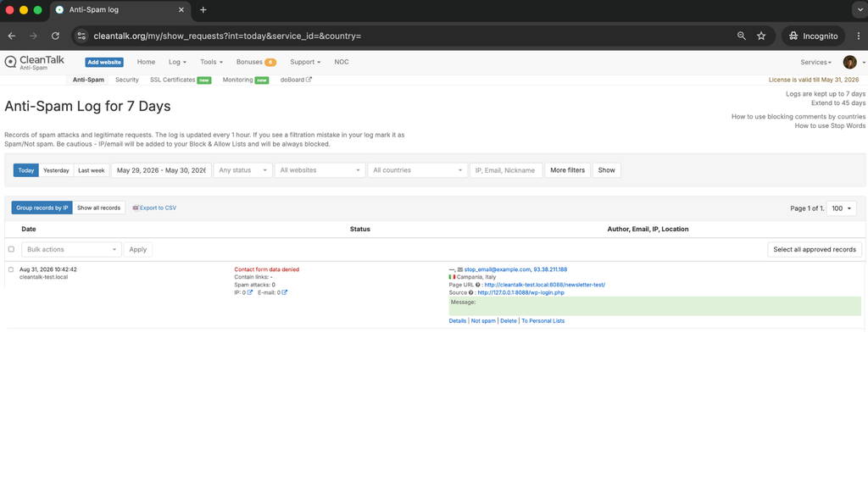Screen dimensions: 868x488
Task: Open the newsletter-test Page URL link
Action: (x=545, y=285)
